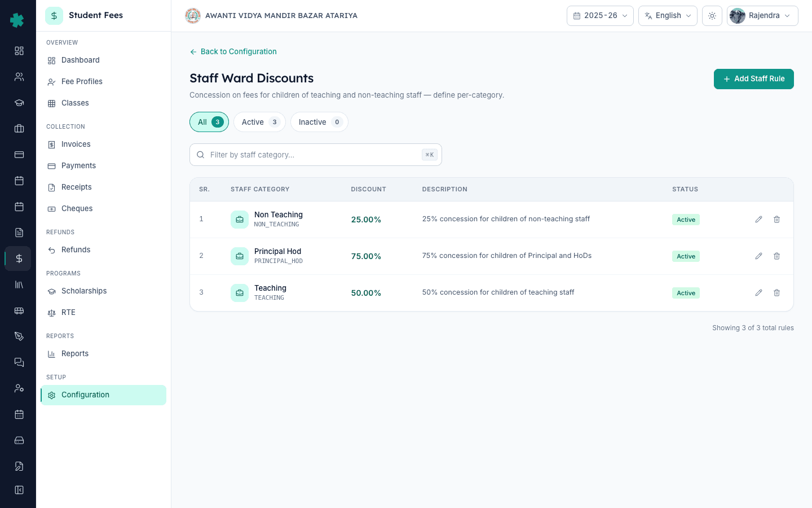The image size is (812, 508).
Task: Click the Non Teaching category name
Action: [279, 214]
